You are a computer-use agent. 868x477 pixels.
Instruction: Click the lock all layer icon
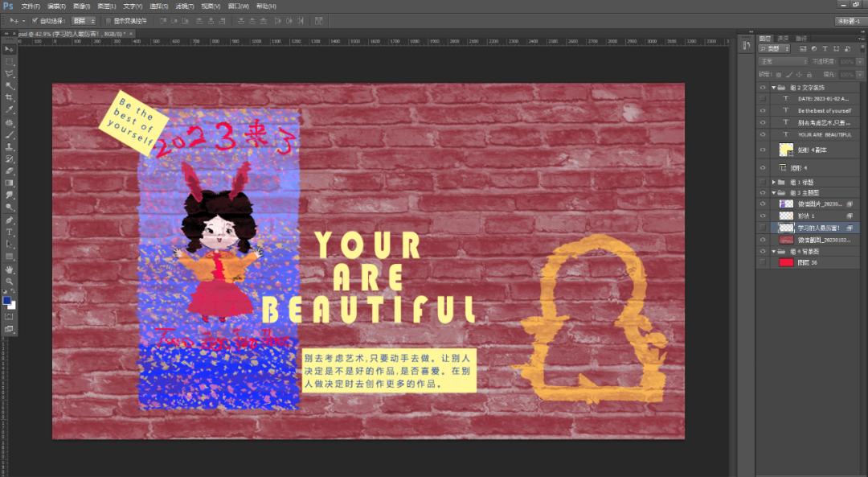coord(809,74)
